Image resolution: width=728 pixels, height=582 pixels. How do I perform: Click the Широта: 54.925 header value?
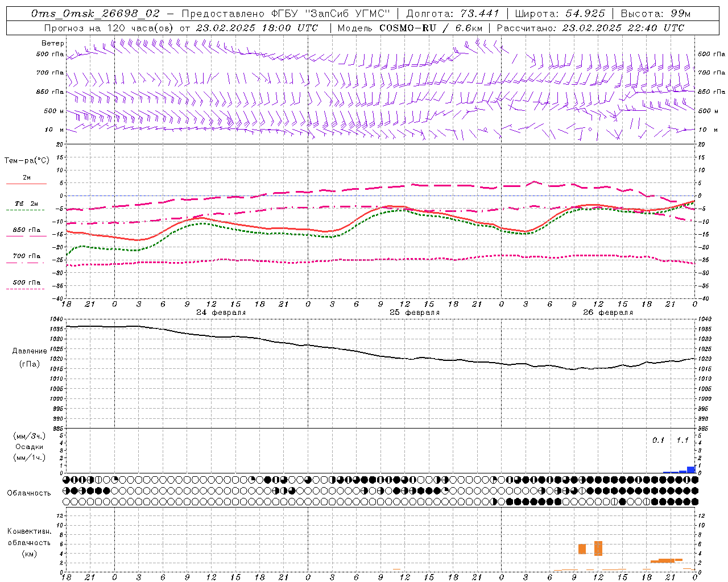click(x=560, y=14)
